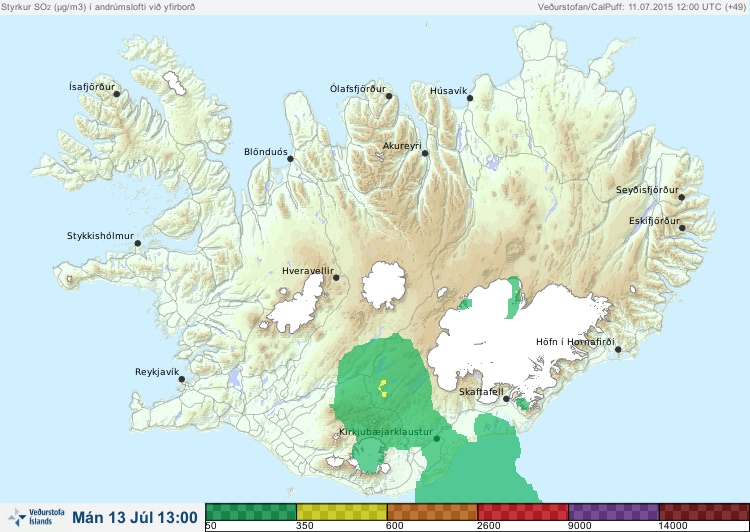
Task: Click the Skaftafell station dot
Action: [x=506, y=399]
